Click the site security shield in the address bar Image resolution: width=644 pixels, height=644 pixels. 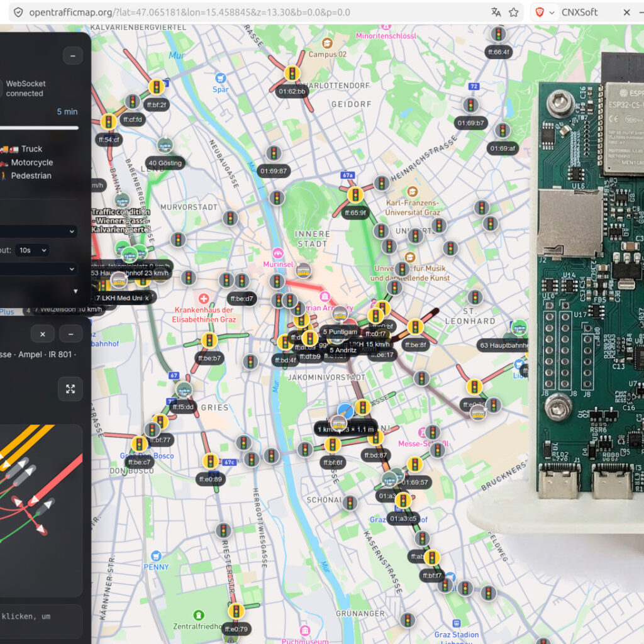coord(18,13)
